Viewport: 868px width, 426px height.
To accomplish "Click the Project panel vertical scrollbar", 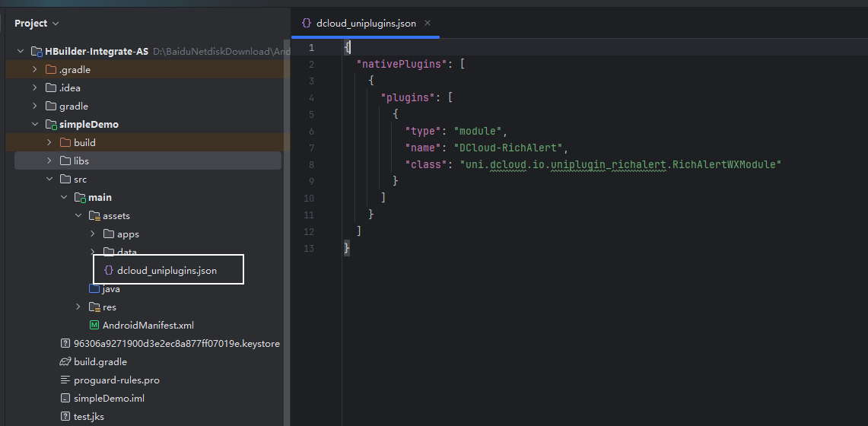I will [286, 228].
